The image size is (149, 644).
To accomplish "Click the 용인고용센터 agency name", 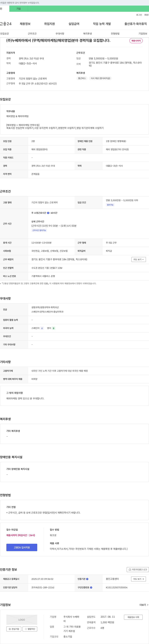I will coord(112,579).
